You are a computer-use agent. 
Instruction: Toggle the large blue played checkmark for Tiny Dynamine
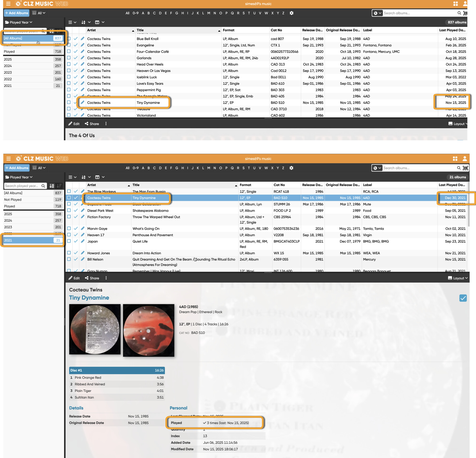click(463, 298)
